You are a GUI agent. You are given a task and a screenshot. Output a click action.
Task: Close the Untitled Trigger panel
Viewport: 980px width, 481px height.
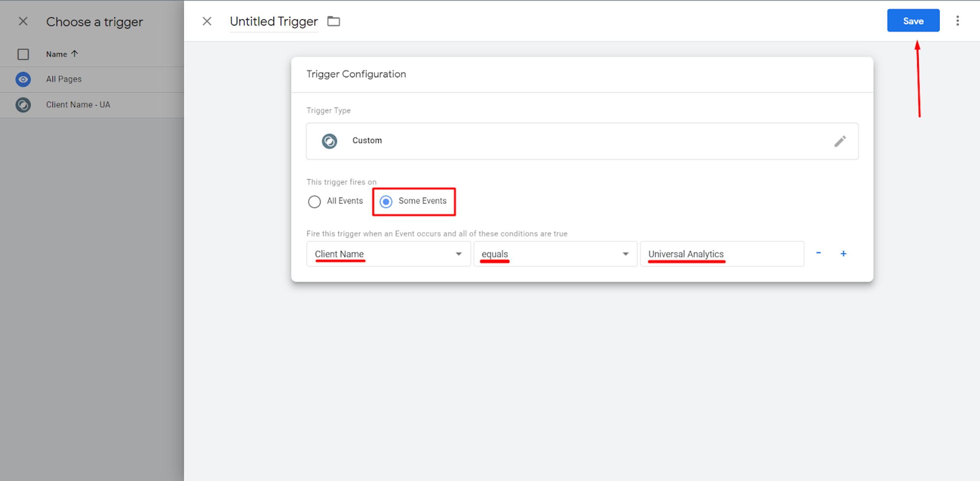pyautogui.click(x=207, y=21)
